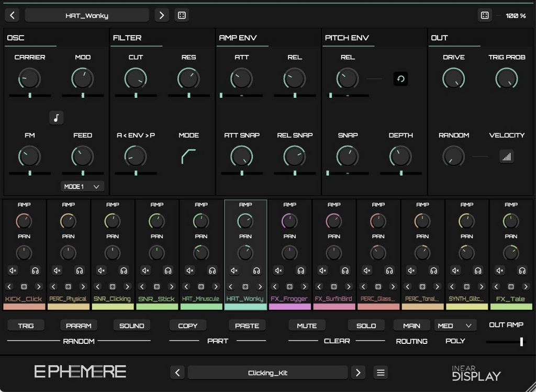Click the TRIG PROB knob

(x=507, y=79)
